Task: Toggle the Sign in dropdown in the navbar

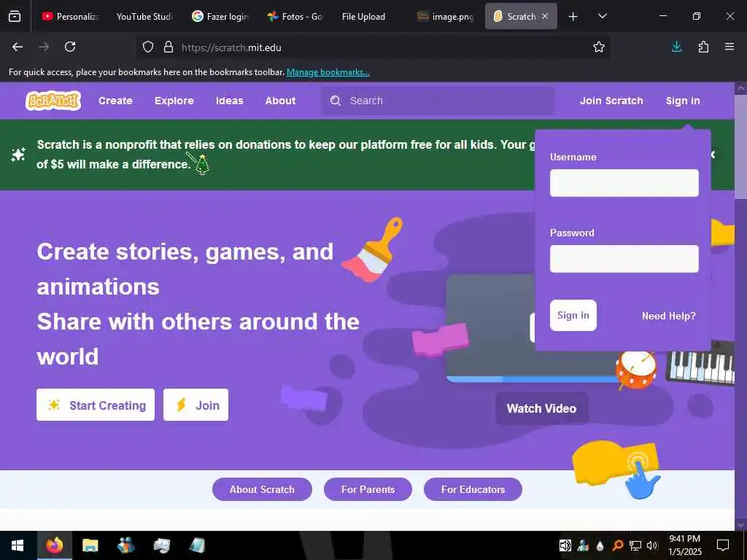Action: pos(683,101)
